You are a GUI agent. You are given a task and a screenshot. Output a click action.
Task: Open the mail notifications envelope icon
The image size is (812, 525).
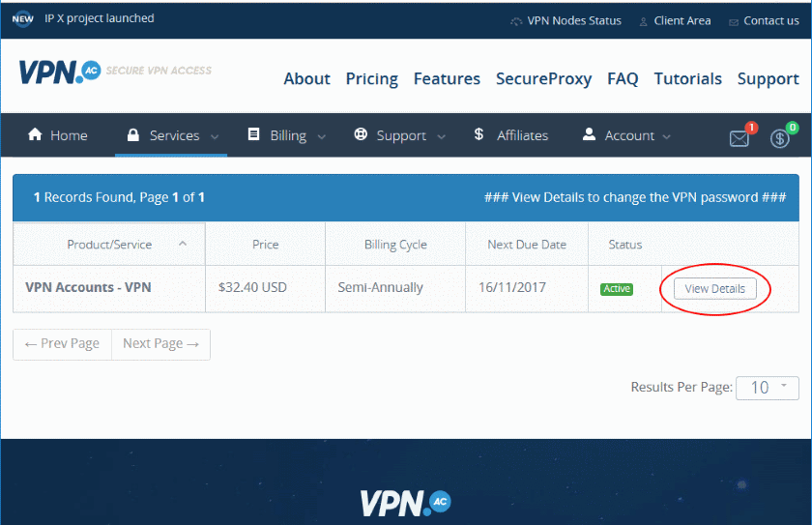coord(739,139)
